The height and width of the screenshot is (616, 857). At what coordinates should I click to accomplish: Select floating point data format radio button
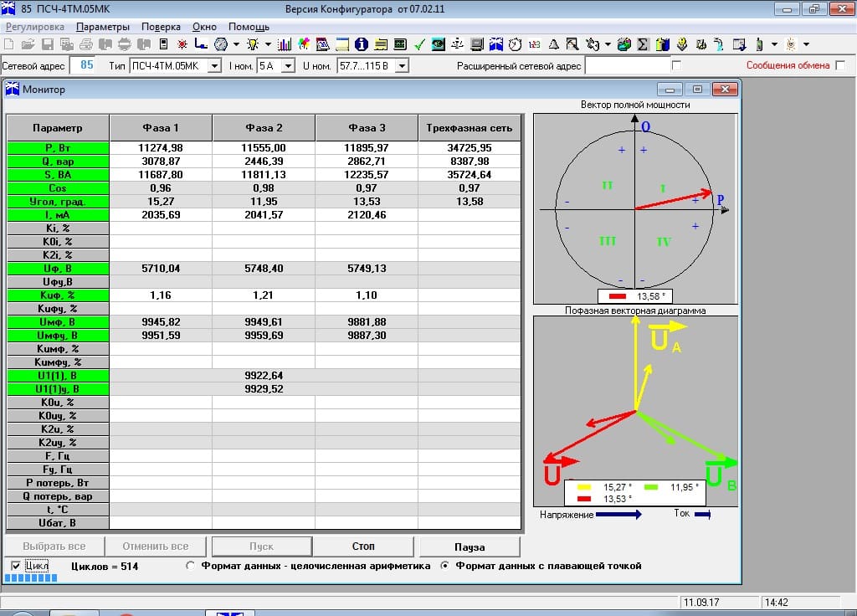[446, 567]
